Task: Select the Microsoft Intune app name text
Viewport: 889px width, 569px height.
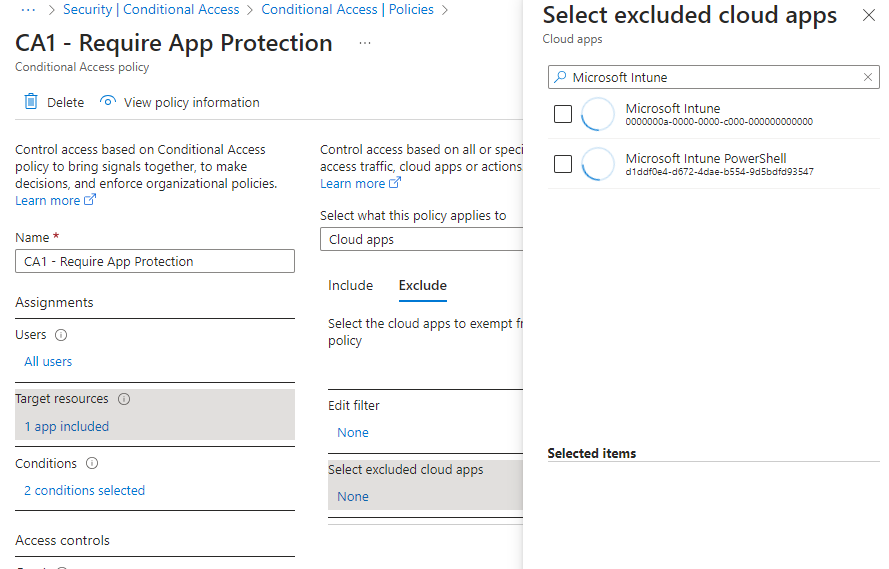Action: (673, 108)
